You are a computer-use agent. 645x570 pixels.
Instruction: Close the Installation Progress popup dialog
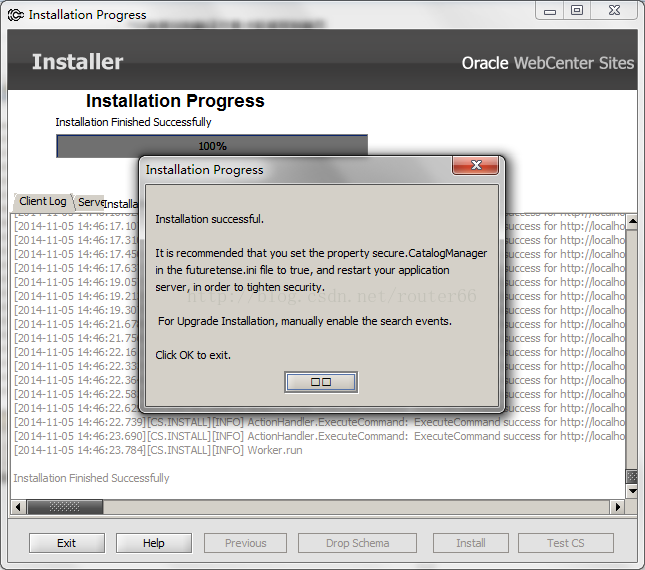click(x=476, y=165)
